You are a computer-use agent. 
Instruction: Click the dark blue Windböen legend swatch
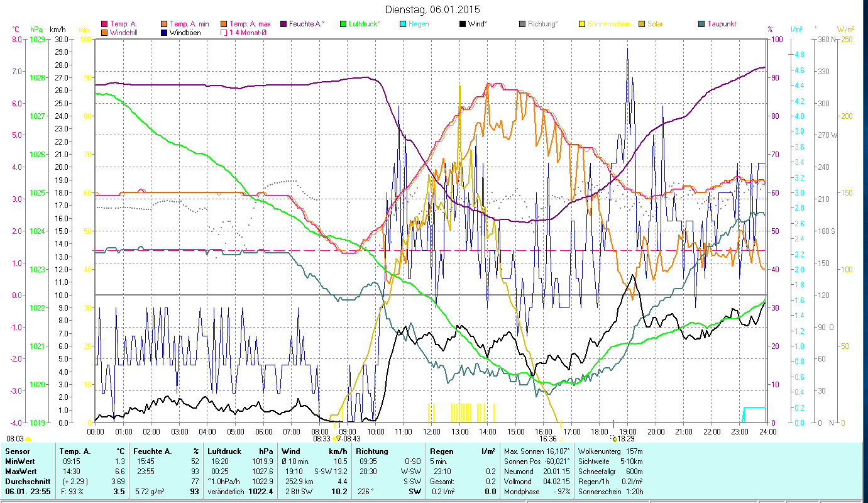click(164, 33)
